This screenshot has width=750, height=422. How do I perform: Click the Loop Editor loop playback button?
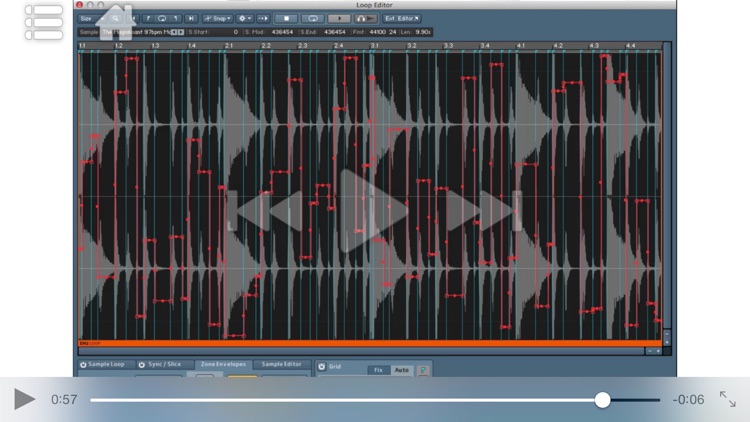coord(313,19)
